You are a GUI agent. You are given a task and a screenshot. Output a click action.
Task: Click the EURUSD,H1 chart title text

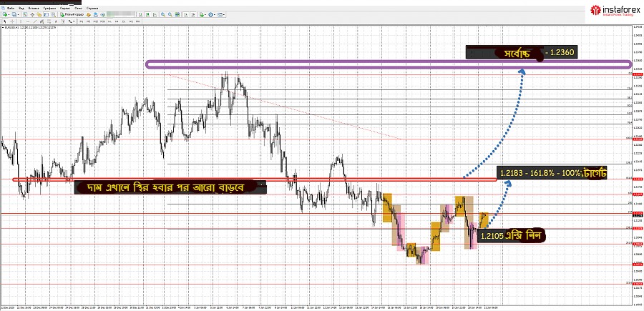tap(12, 27)
